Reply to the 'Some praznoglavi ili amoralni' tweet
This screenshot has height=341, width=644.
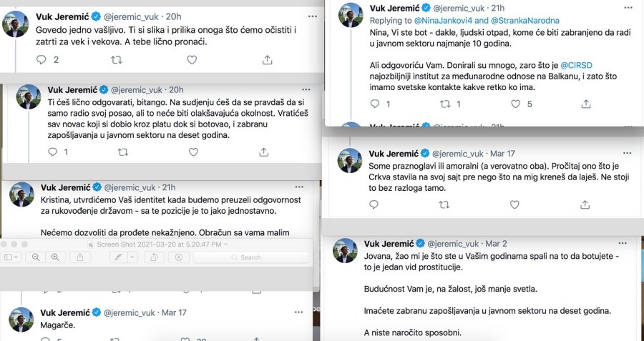pyautogui.click(x=374, y=204)
